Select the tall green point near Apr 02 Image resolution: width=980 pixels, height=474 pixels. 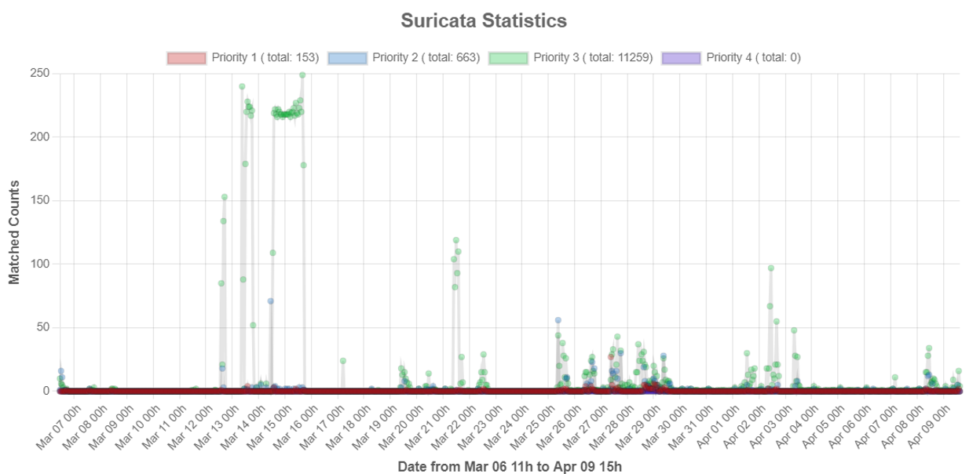[770, 268]
